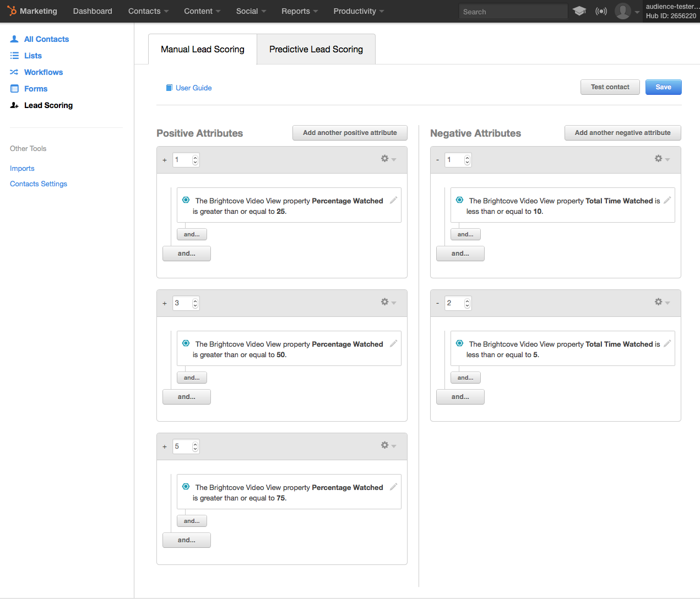Screen dimensions: 700x603
Task: Open the User Guide link
Action: [193, 88]
